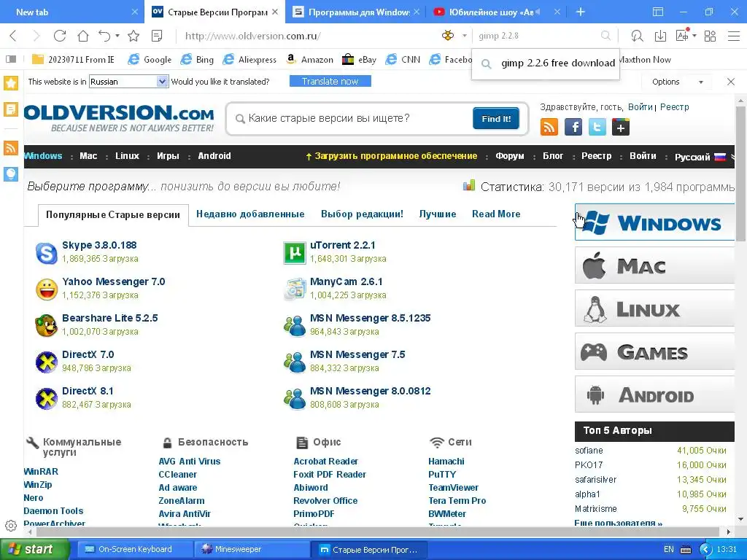Viewport: 747px width, 560px height.
Task: Open the Windows start button
Action: pos(35,550)
